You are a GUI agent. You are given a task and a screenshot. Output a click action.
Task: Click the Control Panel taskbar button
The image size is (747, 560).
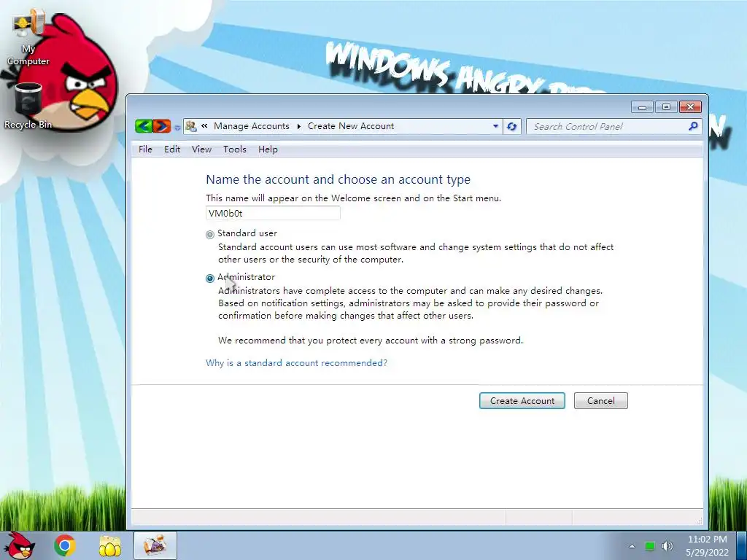(x=155, y=545)
